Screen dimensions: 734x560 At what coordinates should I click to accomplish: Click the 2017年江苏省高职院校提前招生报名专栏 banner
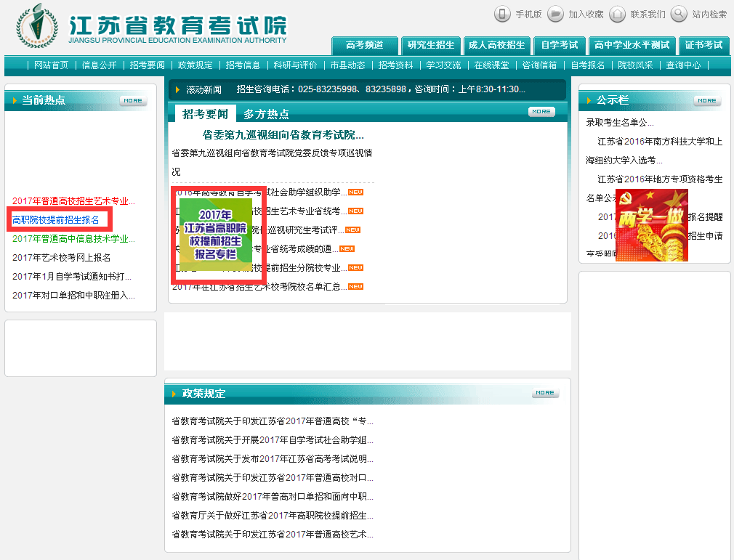click(x=216, y=235)
